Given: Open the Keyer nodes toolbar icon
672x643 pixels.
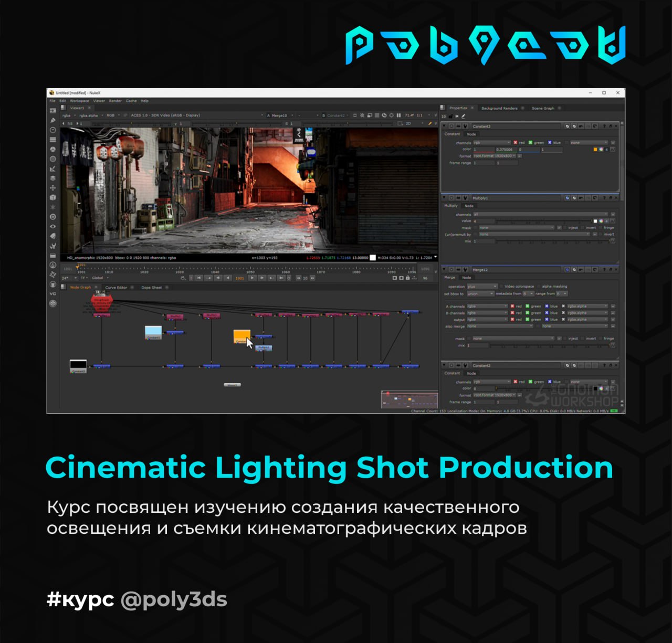Looking at the screenshot, I should click(52, 168).
